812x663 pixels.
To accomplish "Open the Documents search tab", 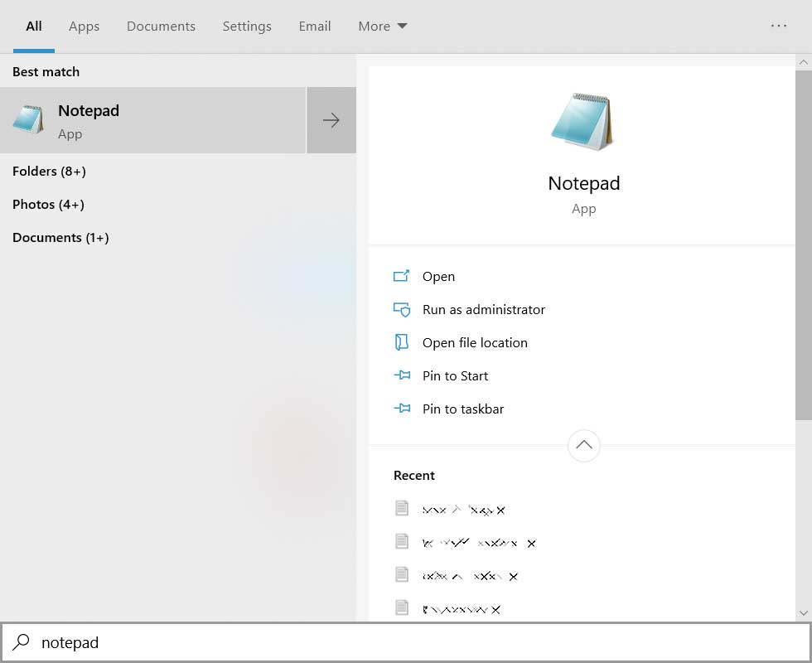I will [x=161, y=26].
